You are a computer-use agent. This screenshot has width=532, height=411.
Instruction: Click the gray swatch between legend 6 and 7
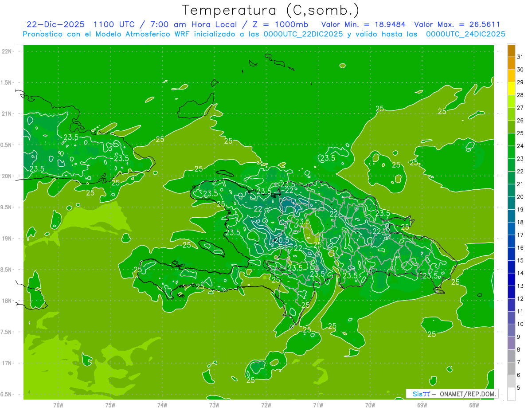tap(511, 369)
